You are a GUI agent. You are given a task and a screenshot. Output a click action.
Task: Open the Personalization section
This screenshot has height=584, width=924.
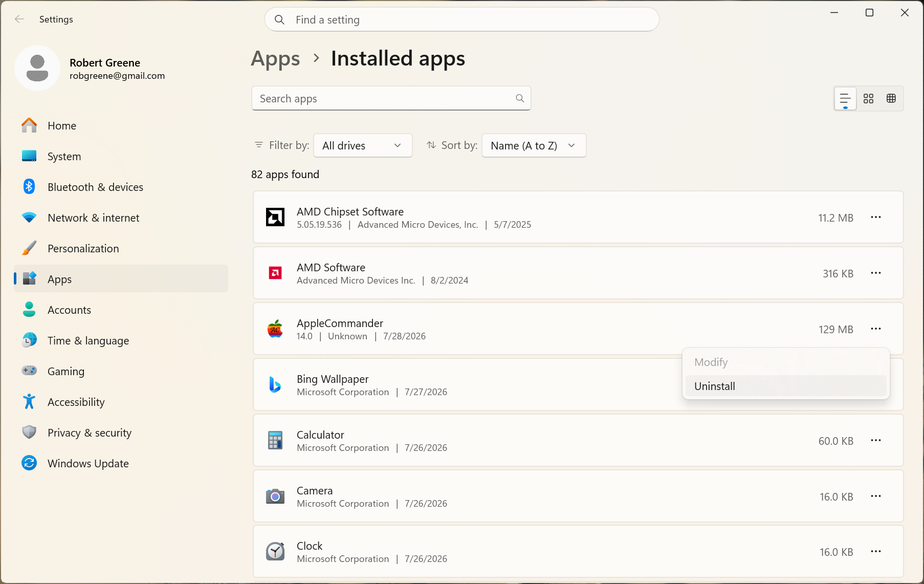[121, 248]
